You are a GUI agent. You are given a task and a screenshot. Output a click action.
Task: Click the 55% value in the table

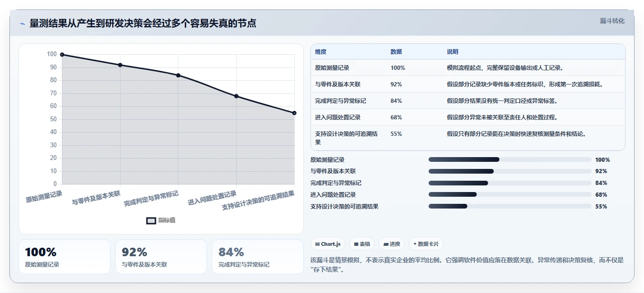396,134
